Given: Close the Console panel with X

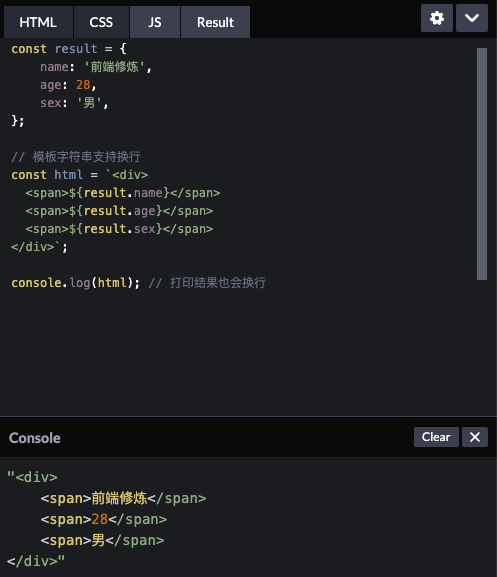Looking at the screenshot, I should click(475, 437).
